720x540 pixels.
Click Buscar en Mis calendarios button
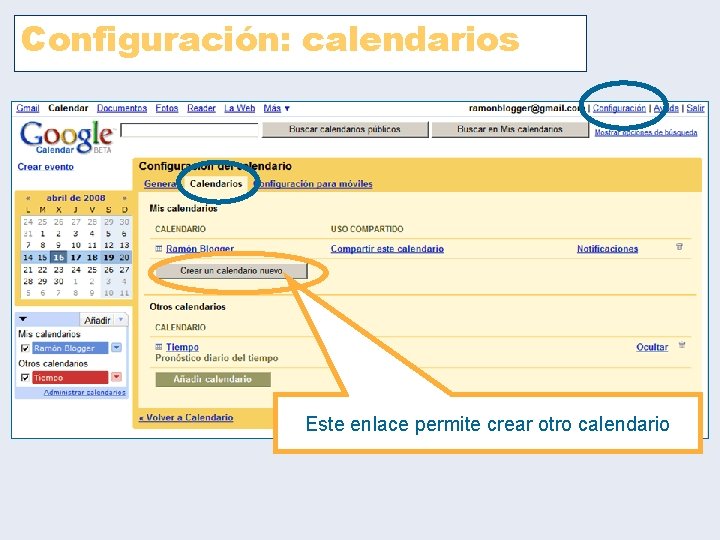510,129
